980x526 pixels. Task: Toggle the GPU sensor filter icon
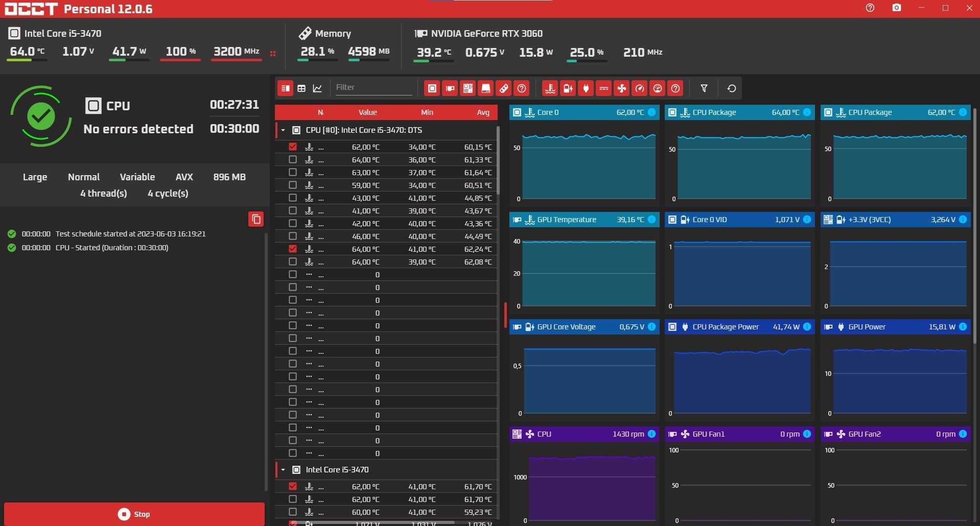pyautogui.click(x=450, y=88)
